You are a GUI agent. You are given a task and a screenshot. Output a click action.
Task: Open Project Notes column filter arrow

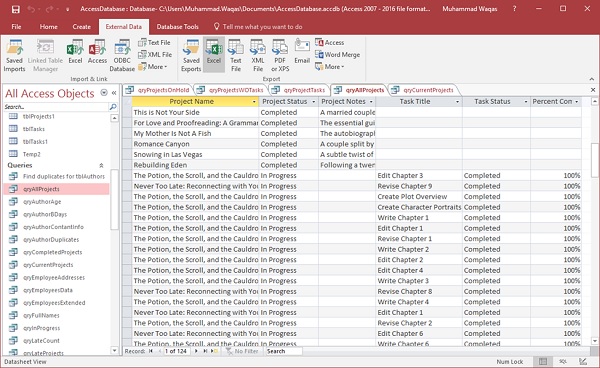[371, 102]
